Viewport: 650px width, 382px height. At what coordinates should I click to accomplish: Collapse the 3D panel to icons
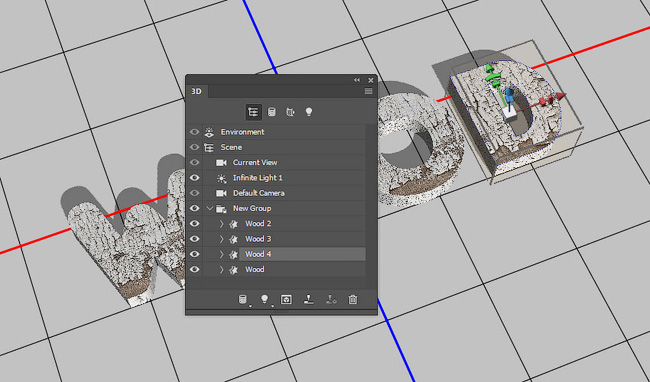click(x=357, y=80)
